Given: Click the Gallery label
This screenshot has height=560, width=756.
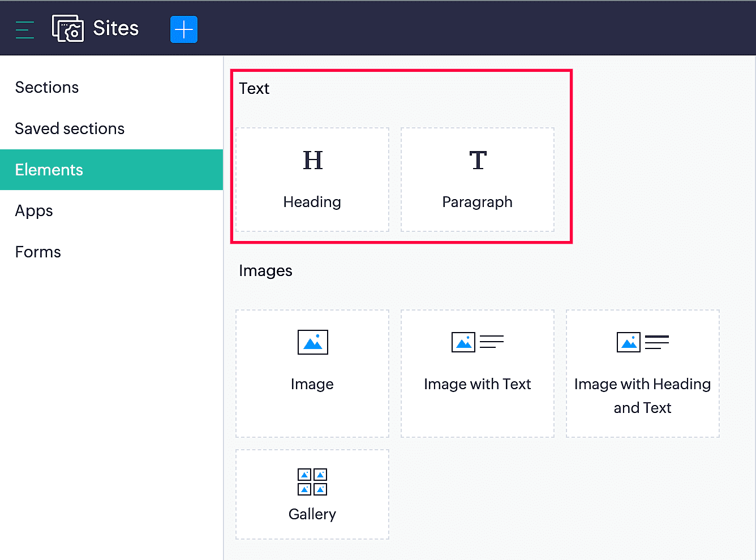Looking at the screenshot, I should pos(312,514).
